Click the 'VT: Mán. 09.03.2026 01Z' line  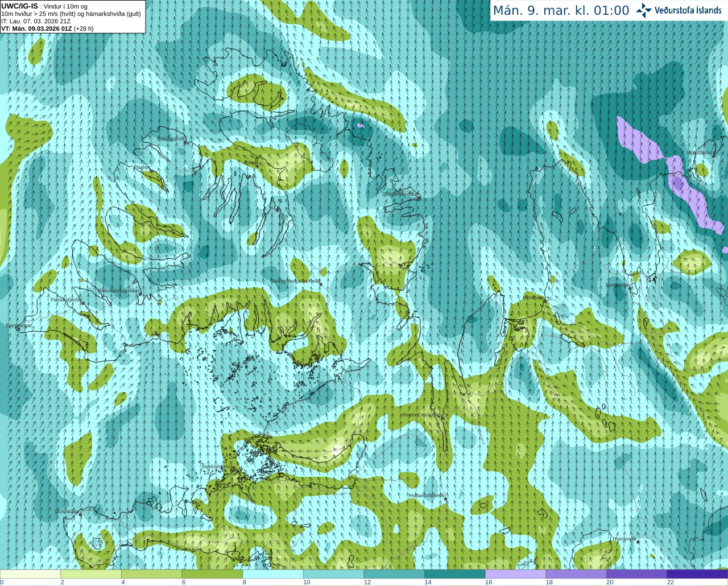(x=36, y=28)
